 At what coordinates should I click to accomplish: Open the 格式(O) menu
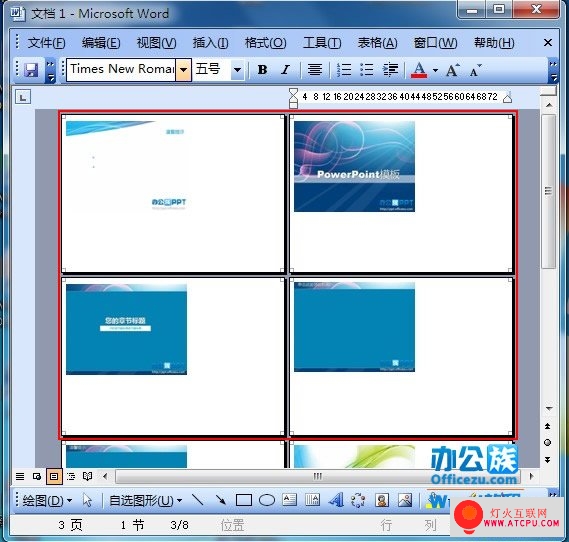pyautogui.click(x=266, y=43)
